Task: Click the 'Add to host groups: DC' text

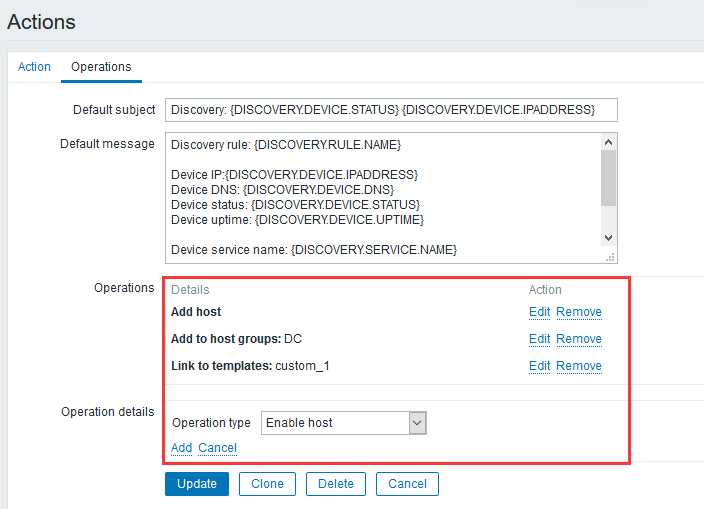Action: (x=236, y=339)
